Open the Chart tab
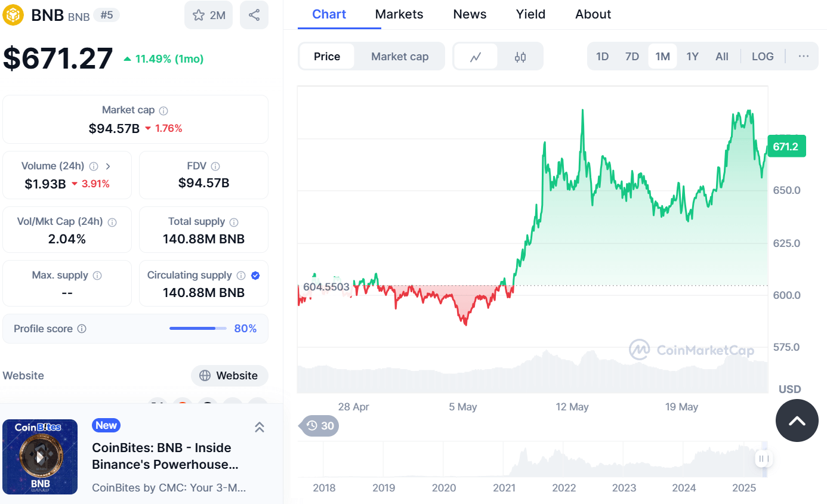 329,14
